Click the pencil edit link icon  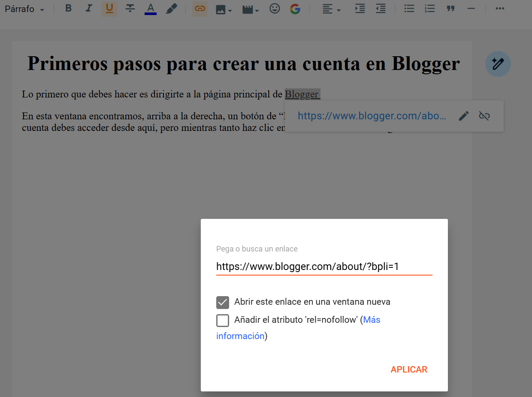464,116
